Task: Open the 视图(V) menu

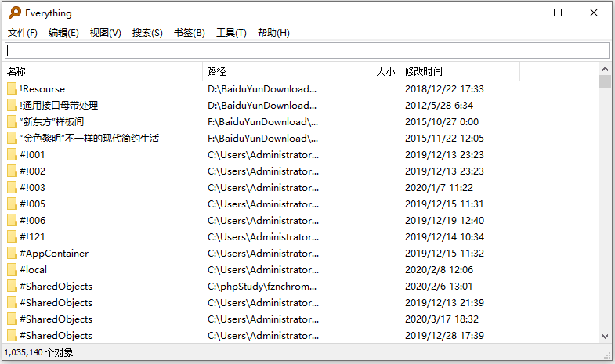Action: [105, 33]
